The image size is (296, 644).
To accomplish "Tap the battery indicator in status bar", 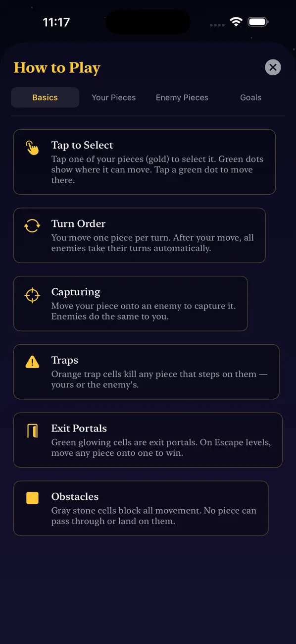I will click(x=258, y=22).
